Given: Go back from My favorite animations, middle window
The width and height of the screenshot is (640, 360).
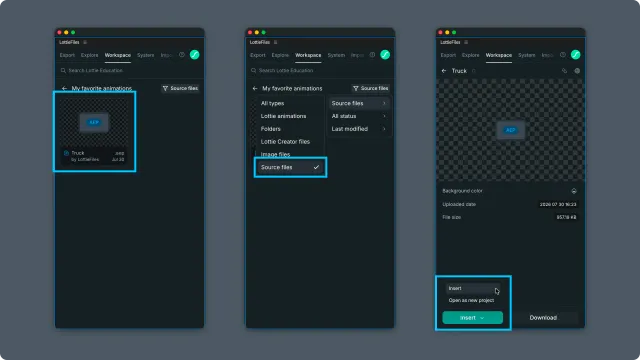Looking at the screenshot, I should tap(255, 88).
